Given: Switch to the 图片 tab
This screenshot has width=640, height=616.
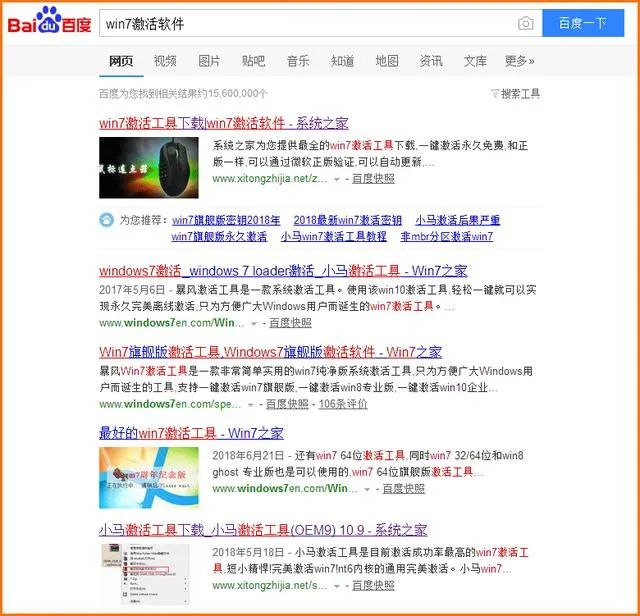Looking at the screenshot, I should click(209, 61).
